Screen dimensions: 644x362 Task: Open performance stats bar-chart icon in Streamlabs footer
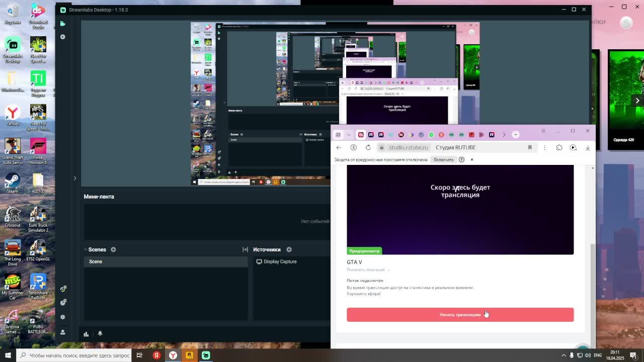point(86,333)
